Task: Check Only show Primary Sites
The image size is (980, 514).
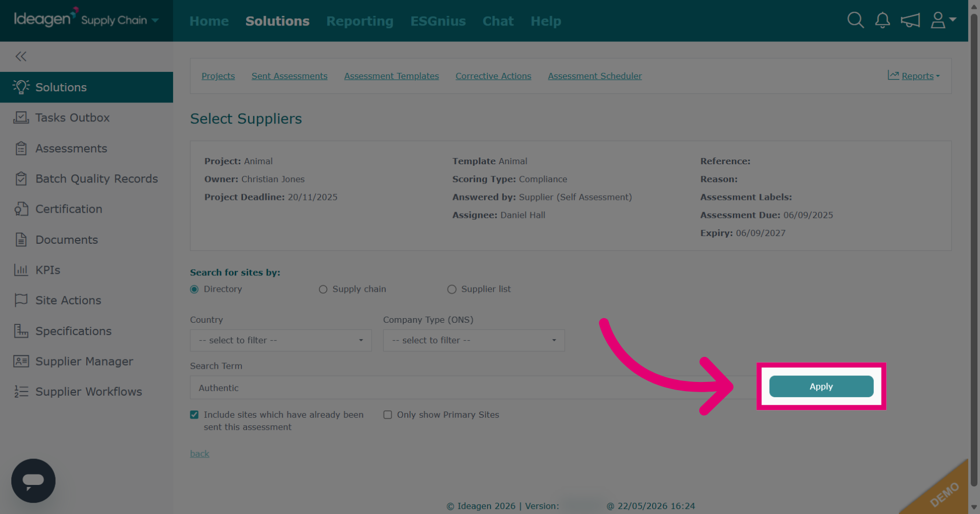Action: click(x=388, y=415)
